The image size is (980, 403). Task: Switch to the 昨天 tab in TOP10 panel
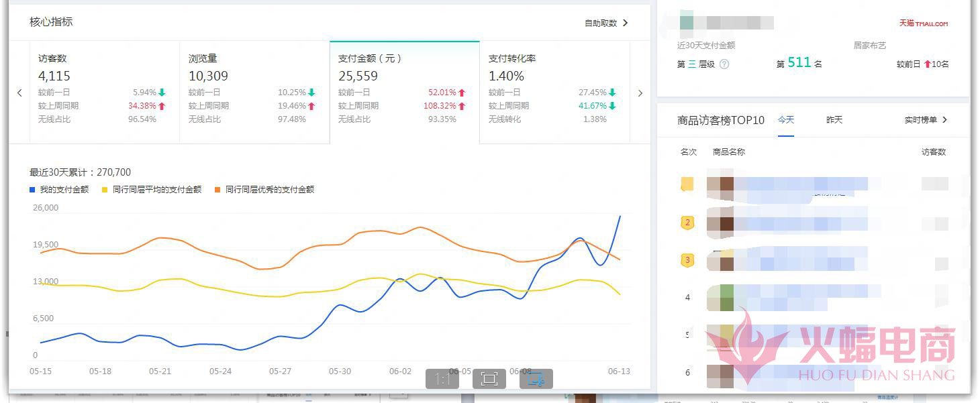click(x=834, y=120)
